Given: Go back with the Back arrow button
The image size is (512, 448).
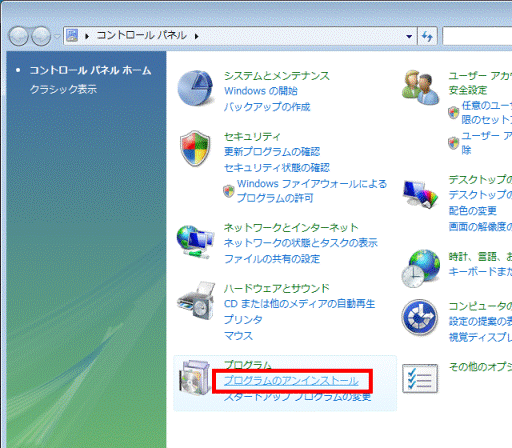Looking at the screenshot, I should pyautogui.click(x=18, y=36).
